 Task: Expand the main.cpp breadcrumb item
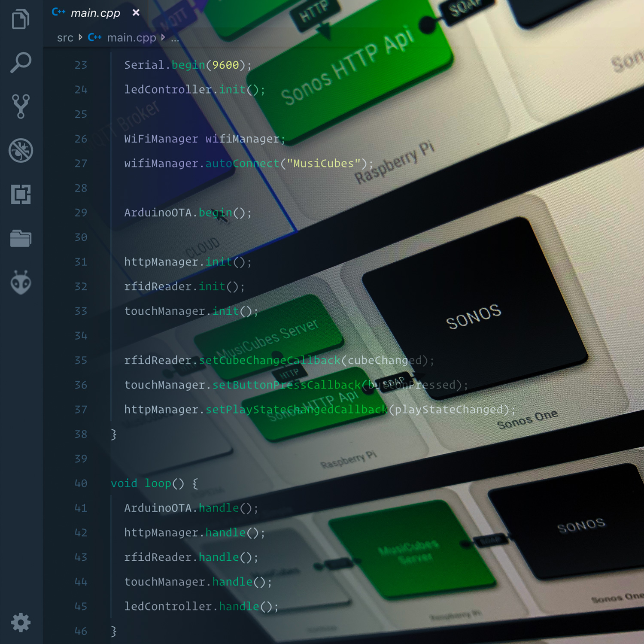(131, 38)
